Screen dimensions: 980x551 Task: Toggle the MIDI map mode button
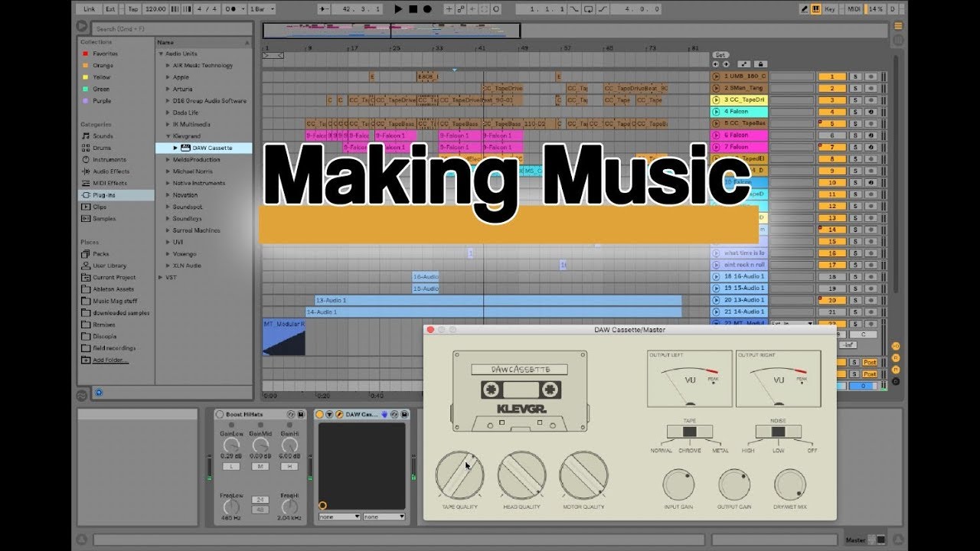[x=854, y=9]
